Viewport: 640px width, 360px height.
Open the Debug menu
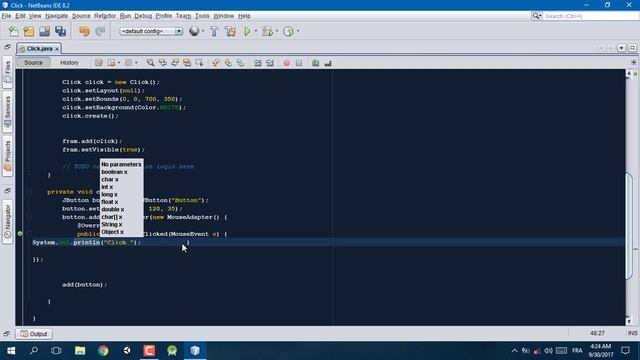[x=143, y=16]
